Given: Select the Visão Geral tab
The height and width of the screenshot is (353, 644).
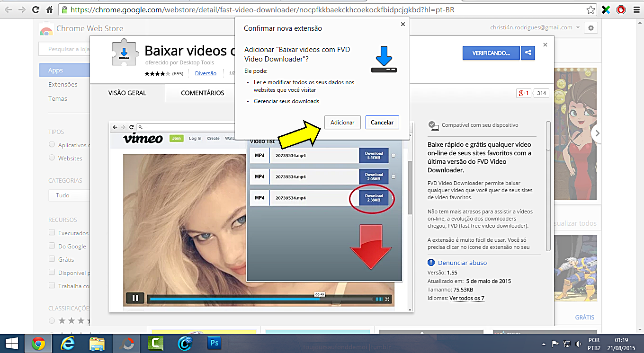Looking at the screenshot, I should coord(127,93).
